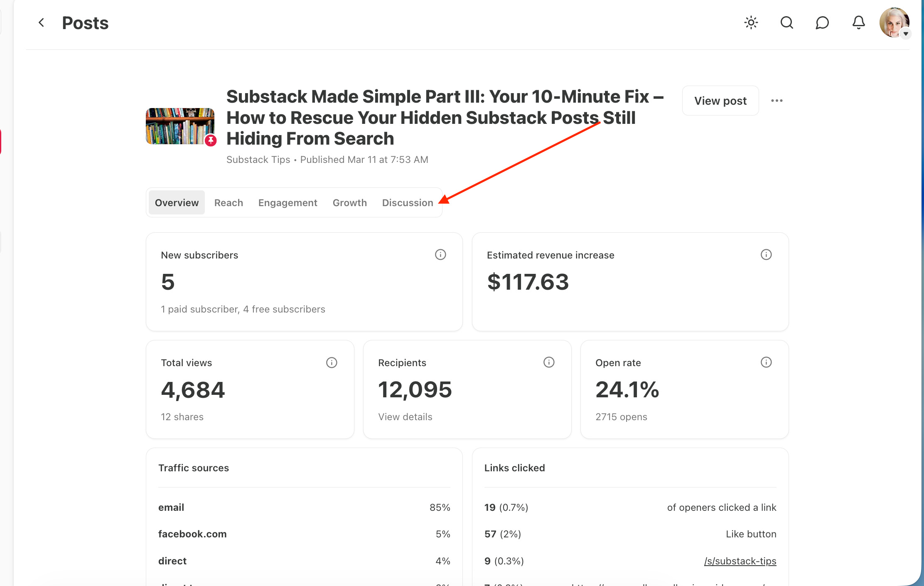The image size is (924, 586).
Task: Click the 24.1% open rate value
Action: (x=627, y=390)
